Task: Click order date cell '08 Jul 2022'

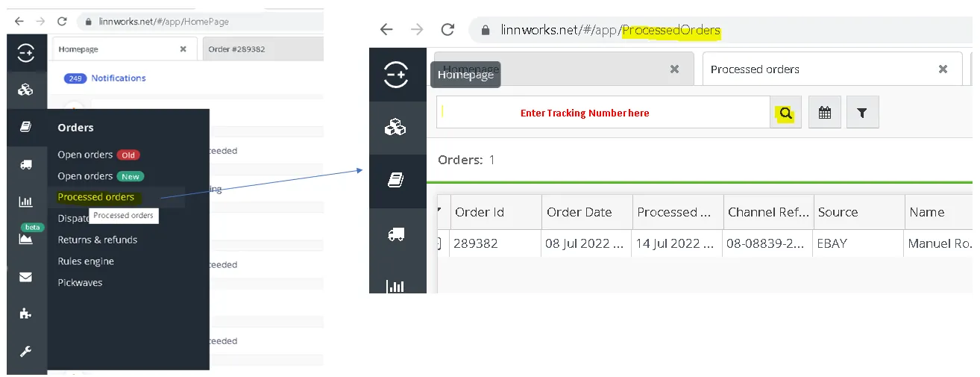Action: tap(587, 243)
